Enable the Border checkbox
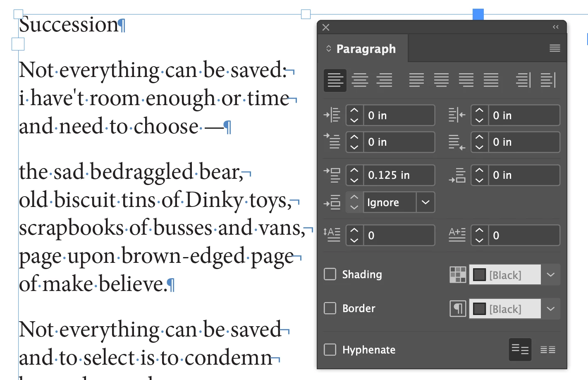 tap(330, 308)
